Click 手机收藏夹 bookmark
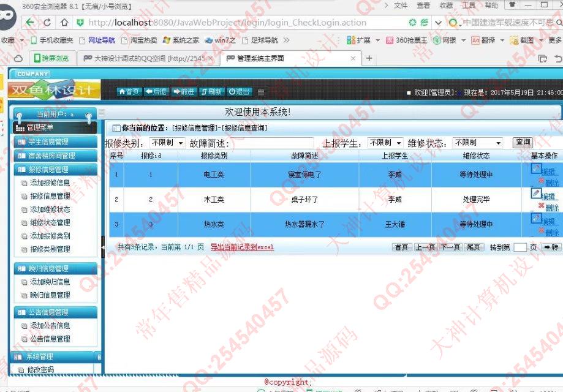563x392 pixels. (x=52, y=40)
